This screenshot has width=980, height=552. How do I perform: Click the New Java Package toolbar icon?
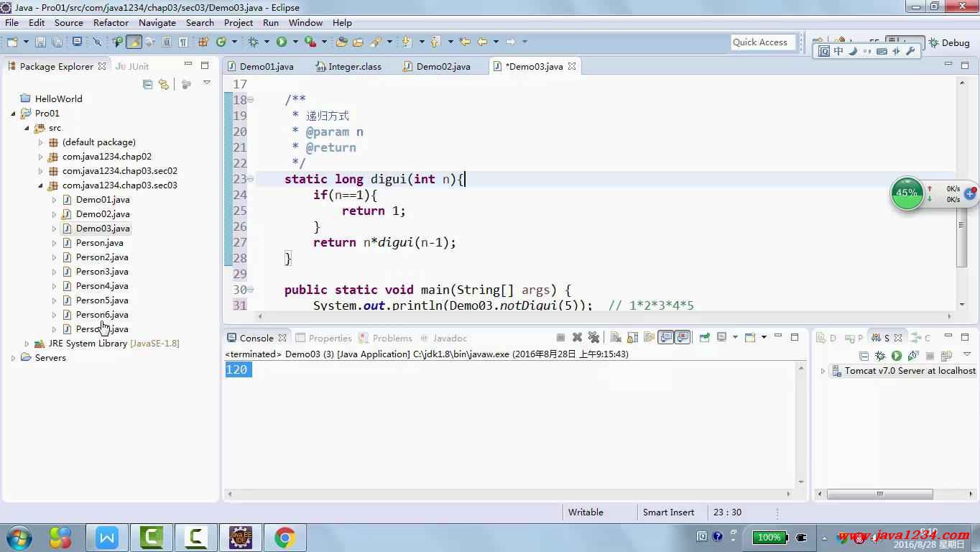coord(203,42)
